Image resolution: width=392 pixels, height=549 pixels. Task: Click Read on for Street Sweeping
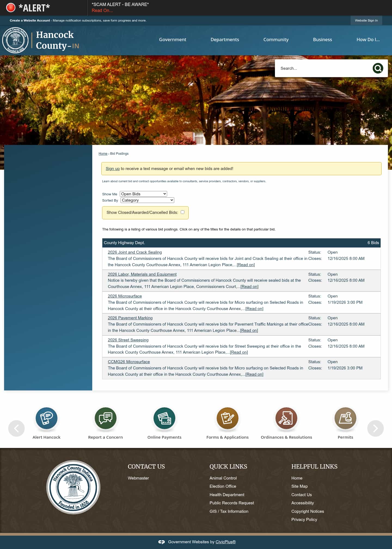pyautogui.click(x=239, y=352)
